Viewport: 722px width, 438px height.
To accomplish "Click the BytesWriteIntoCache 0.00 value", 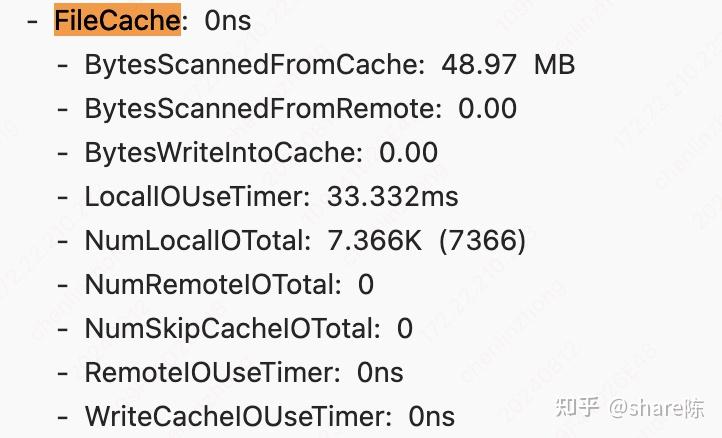I will pos(408,153).
